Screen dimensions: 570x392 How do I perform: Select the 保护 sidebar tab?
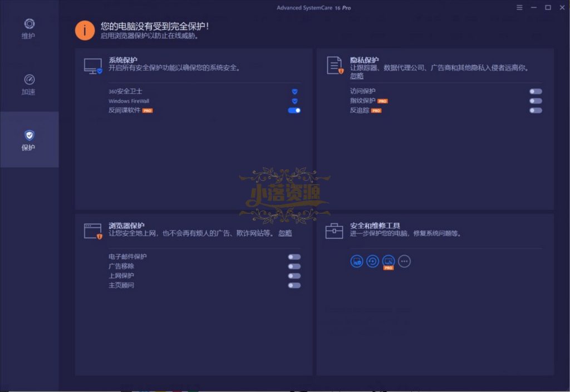click(29, 140)
